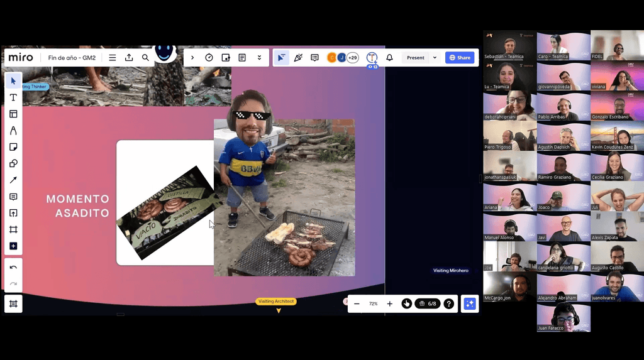Open the Shapes tool
This screenshot has height=360, width=644.
13,163
